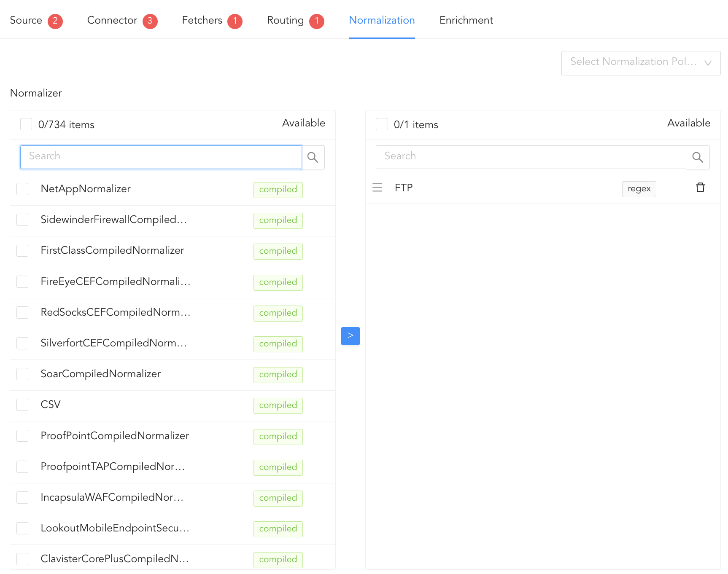The height and width of the screenshot is (574, 728).
Task: Open the Routing tab
Action: click(x=285, y=20)
